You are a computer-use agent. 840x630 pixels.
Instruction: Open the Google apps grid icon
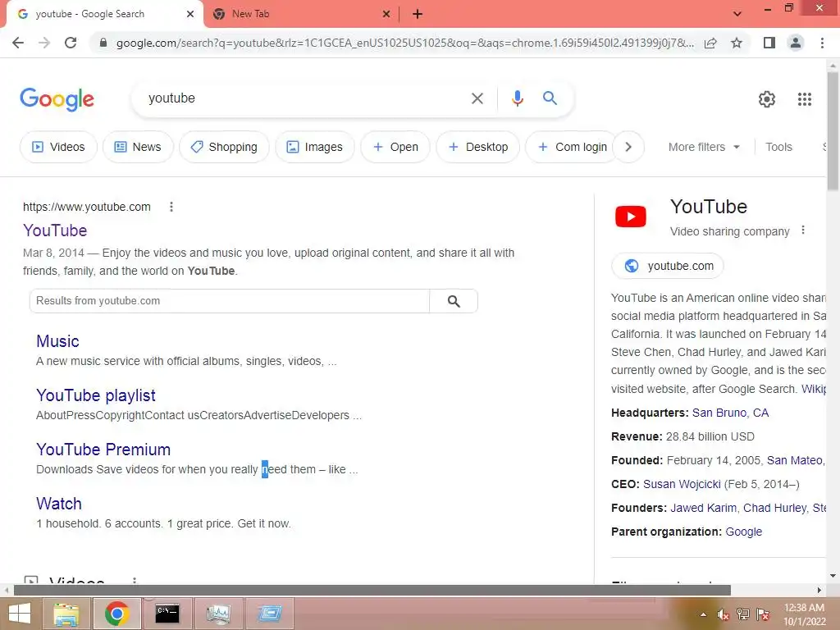tap(804, 99)
